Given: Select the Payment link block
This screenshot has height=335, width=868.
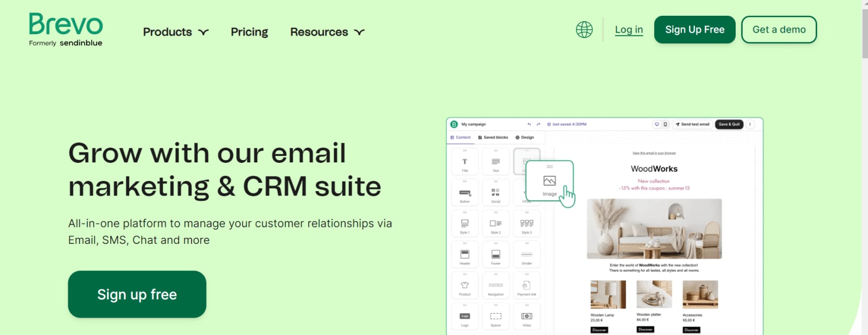Looking at the screenshot, I should coord(527,286).
